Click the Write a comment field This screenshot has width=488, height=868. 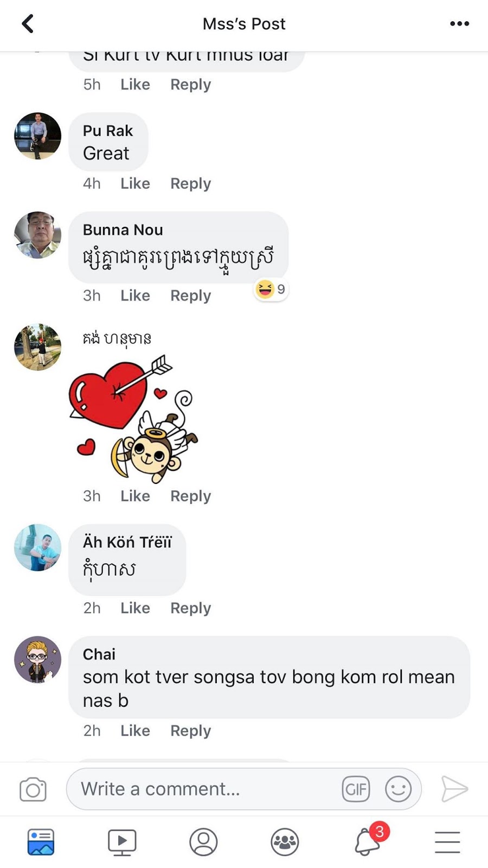click(206, 789)
